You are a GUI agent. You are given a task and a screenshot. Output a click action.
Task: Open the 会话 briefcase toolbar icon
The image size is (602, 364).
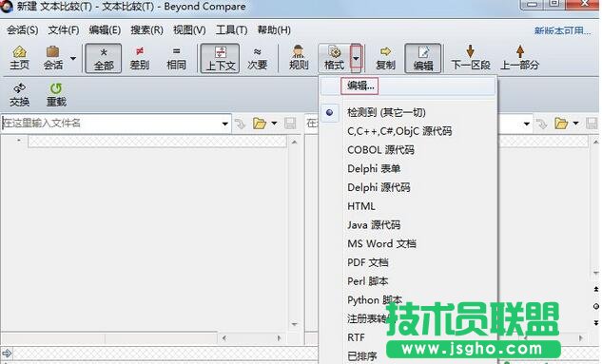tap(53, 58)
